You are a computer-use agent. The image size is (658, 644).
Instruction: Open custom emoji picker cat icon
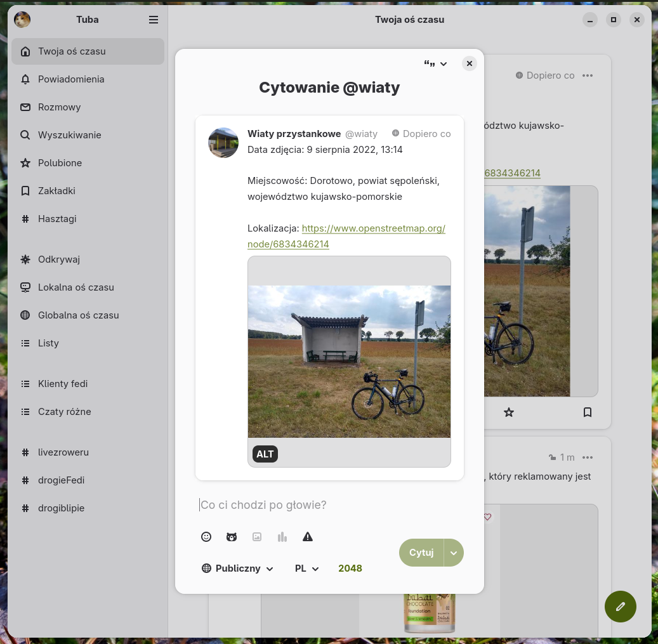coord(232,537)
